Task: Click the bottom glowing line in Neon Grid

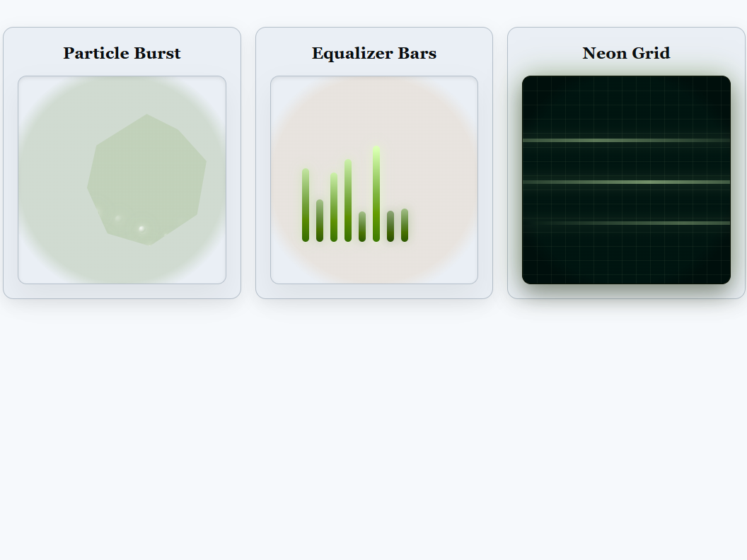Action: [626, 223]
